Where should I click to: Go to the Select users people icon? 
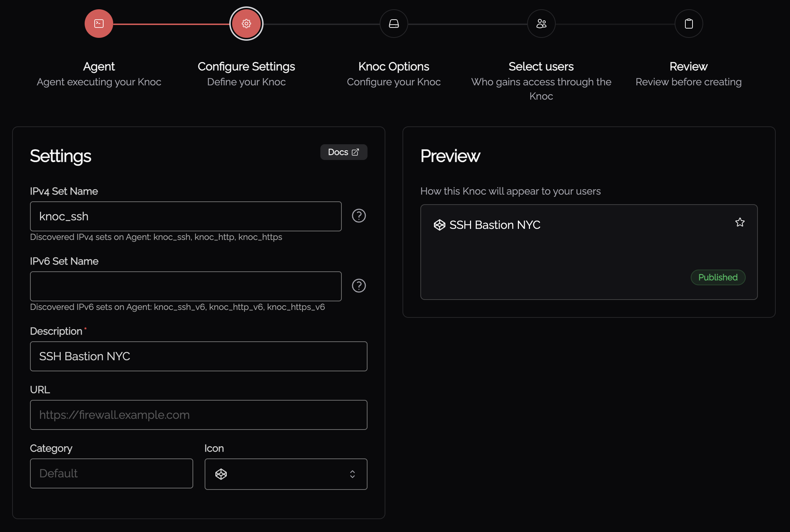(x=541, y=24)
